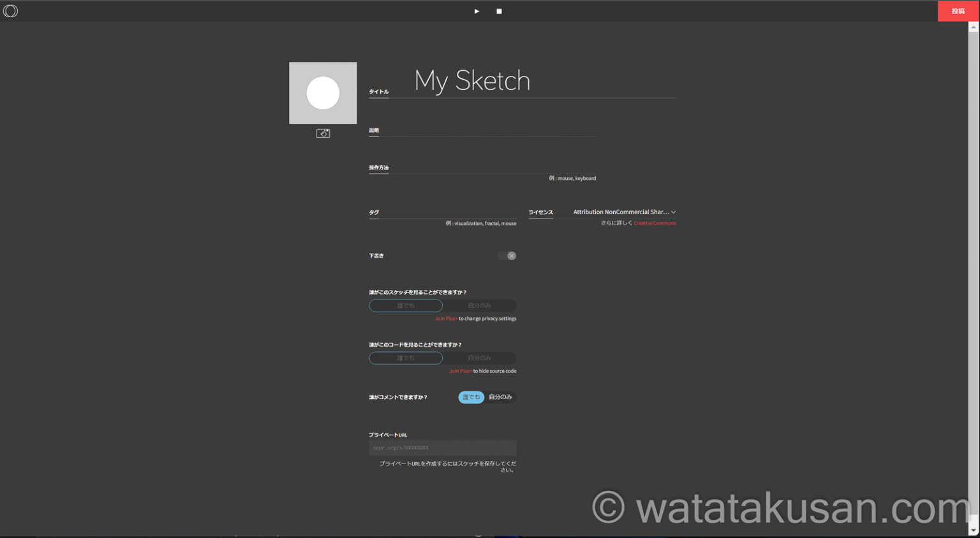Click the camera icon under the thumbnail
The height and width of the screenshot is (538, 980).
tap(323, 133)
